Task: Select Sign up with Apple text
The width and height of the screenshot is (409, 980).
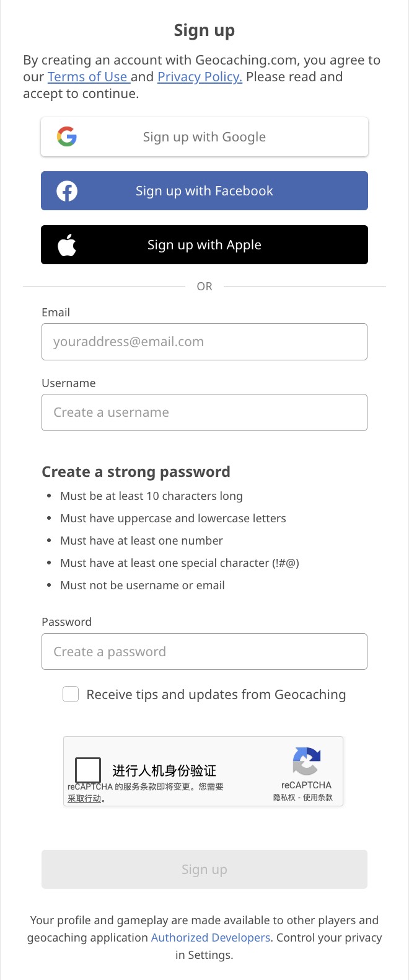Action: (x=205, y=245)
